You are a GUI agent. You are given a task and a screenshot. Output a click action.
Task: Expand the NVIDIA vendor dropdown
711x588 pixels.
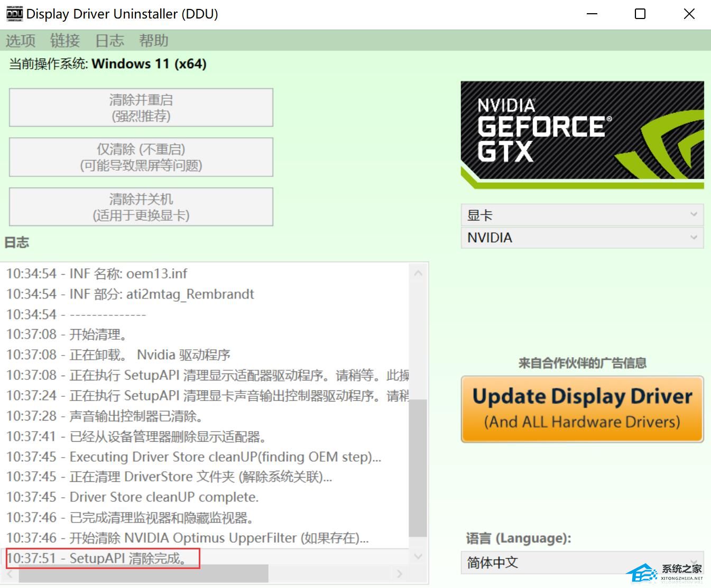tap(582, 238)
